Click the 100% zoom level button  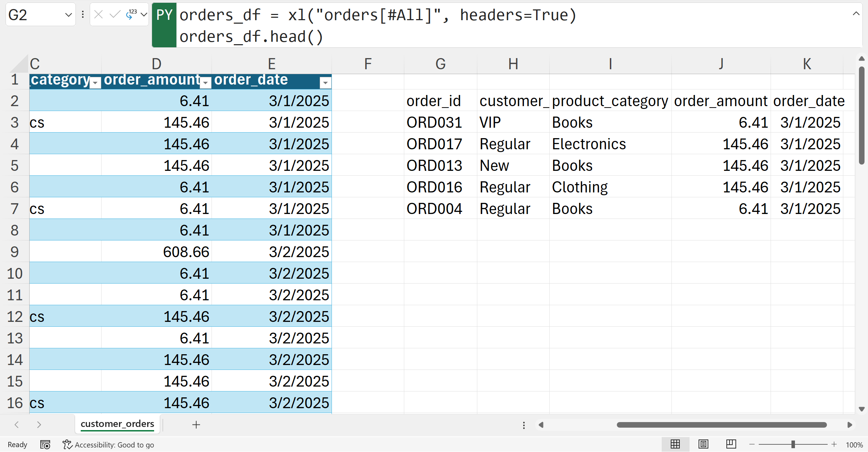point(854,445)
